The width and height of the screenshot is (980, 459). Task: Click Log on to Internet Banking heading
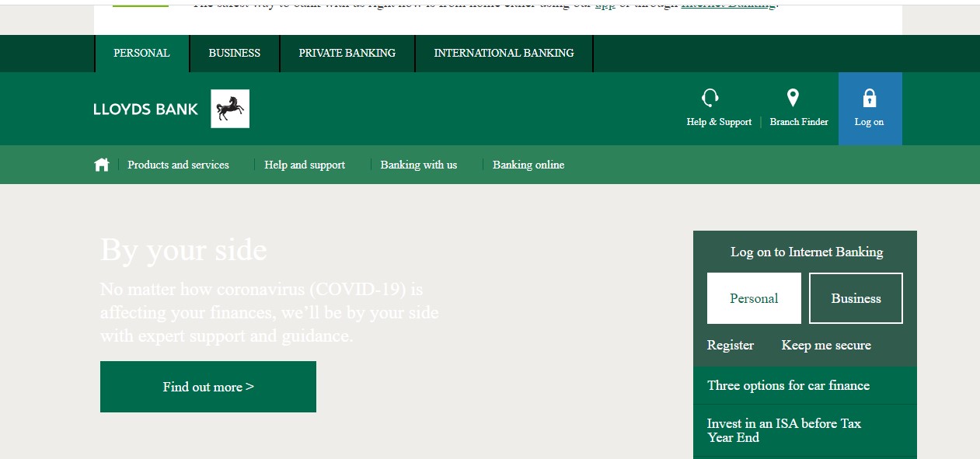[x=807, y=252]
